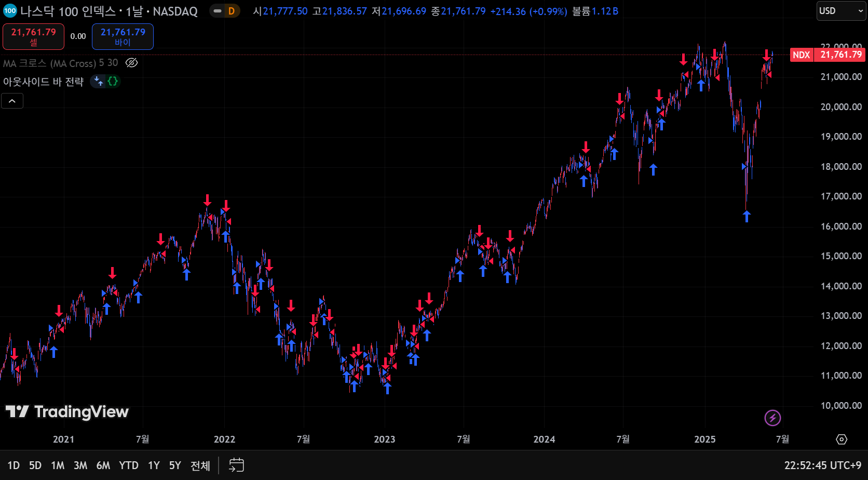Collapse the indicator legend with chevron up
This screenshot has height=480, width=868.
click(12, 101)
